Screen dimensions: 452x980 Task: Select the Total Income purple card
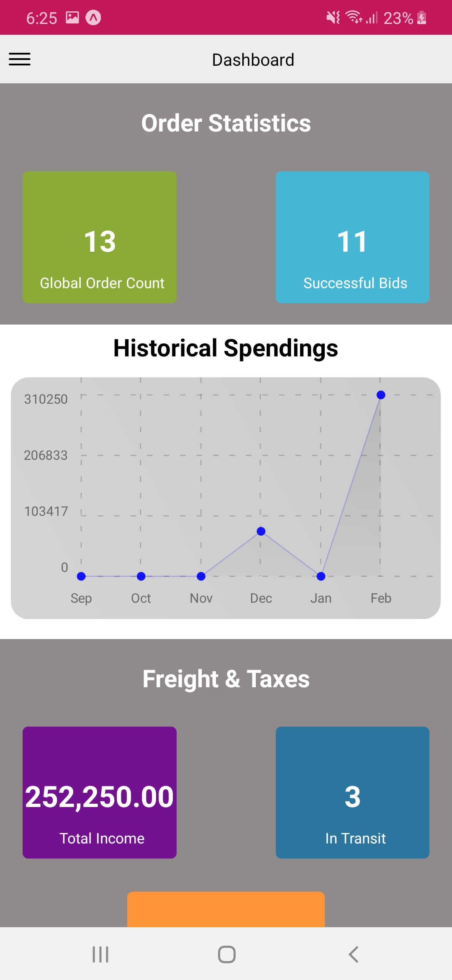coord(100,792)
